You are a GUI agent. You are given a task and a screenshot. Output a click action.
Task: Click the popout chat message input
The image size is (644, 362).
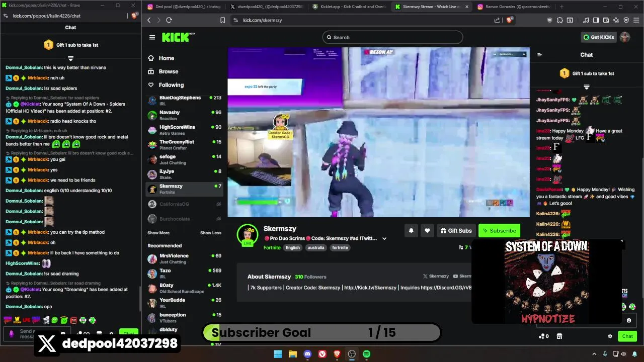click(38, 333)
